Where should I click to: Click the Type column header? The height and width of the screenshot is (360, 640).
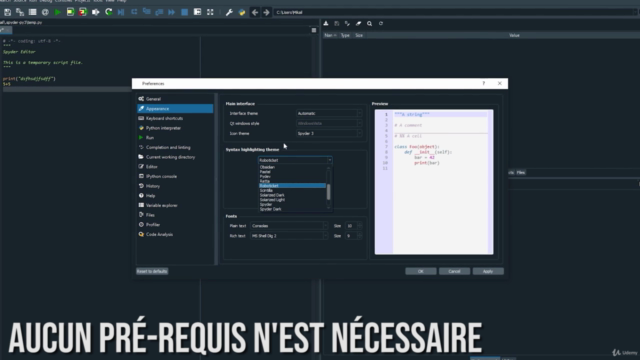[x=345, y=36]
